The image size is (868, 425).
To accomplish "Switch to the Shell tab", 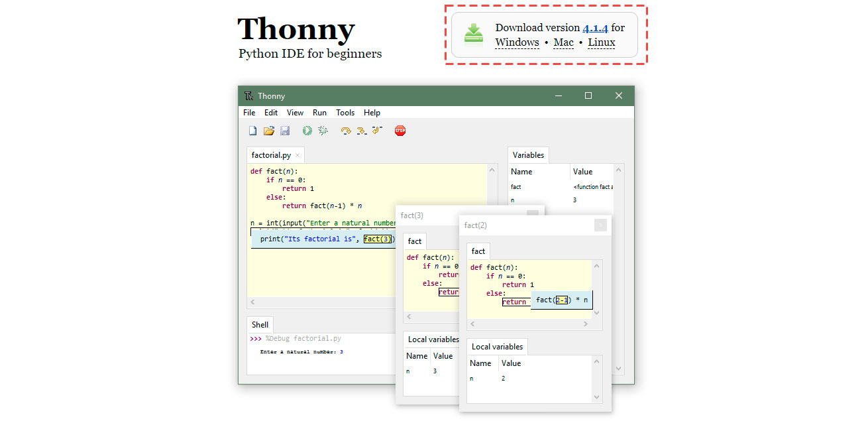I will coord(259,324).
